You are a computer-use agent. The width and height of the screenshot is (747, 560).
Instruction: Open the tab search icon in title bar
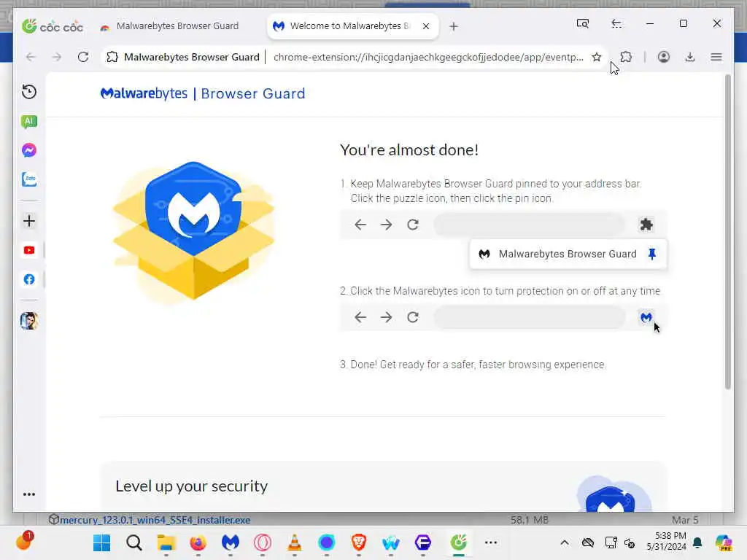[x=583, y=23]
